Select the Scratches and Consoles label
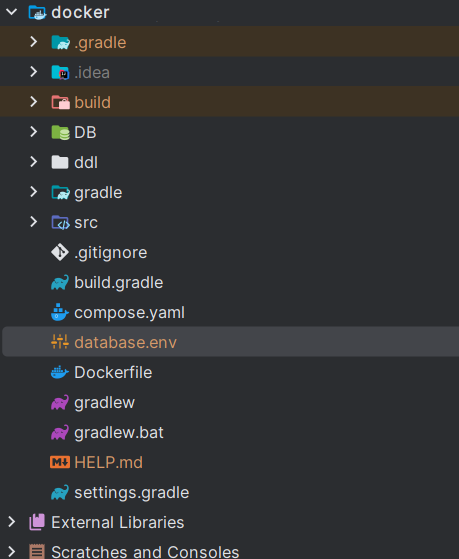Image resolution: width=459 pixels, height=559 pixels. (145, 552)
